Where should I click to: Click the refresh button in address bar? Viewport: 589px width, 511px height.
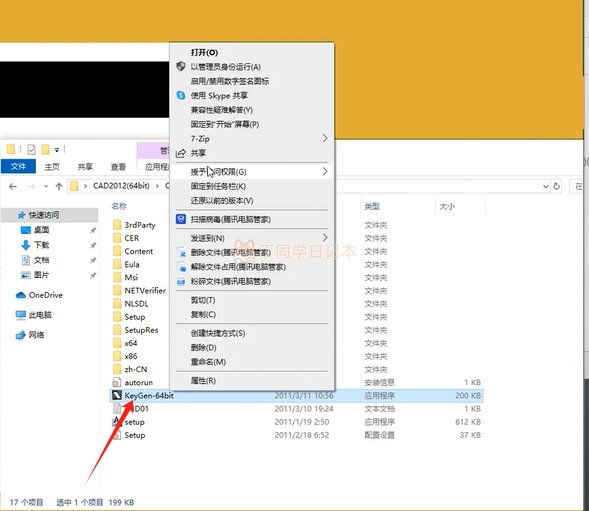pos(557,186)
